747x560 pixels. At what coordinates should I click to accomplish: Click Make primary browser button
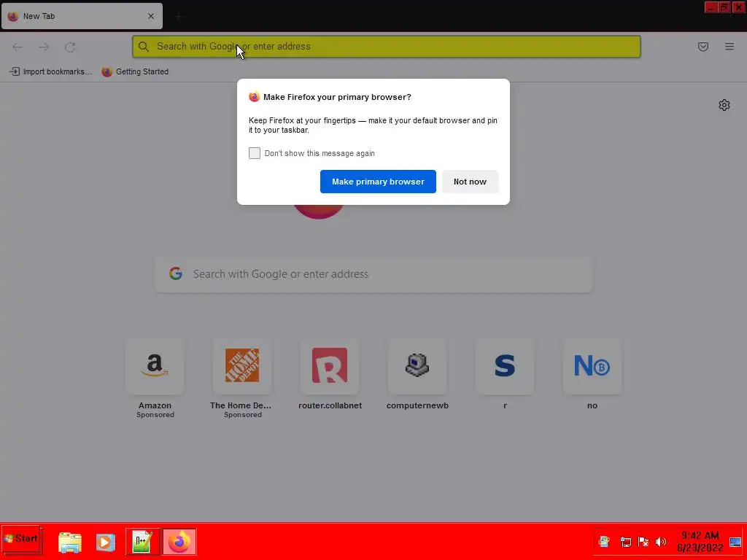[378, 182]
